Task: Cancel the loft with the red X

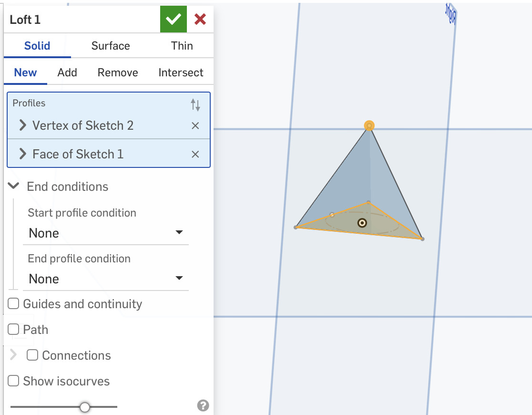Action: pos(200,19)
